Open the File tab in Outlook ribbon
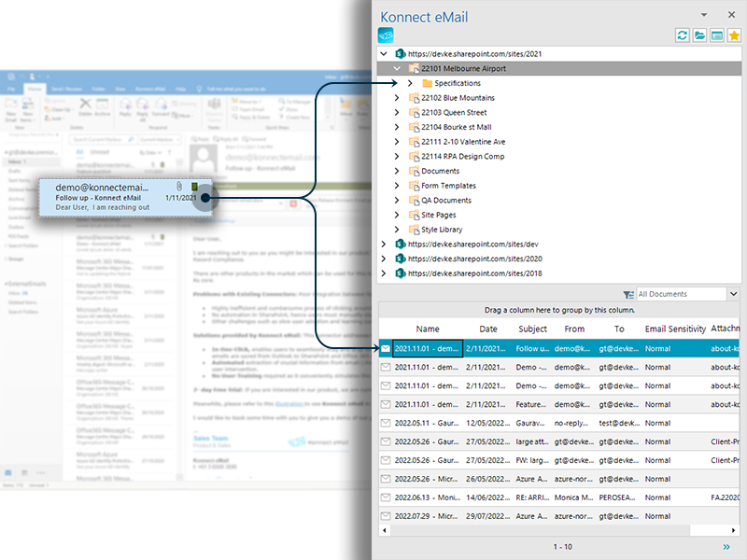Viewport: 747px width, 560px height. tap(11, 89)
